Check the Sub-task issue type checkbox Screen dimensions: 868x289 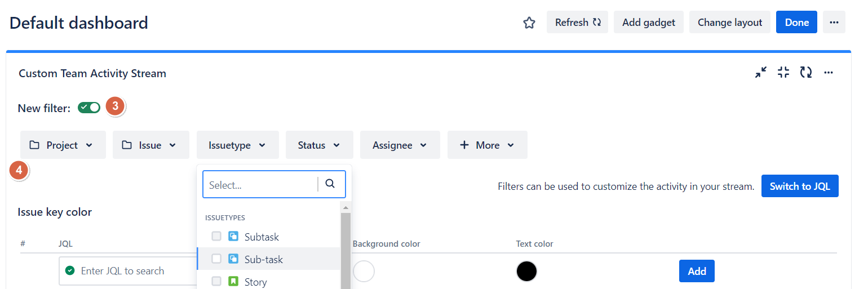point(216,259)
